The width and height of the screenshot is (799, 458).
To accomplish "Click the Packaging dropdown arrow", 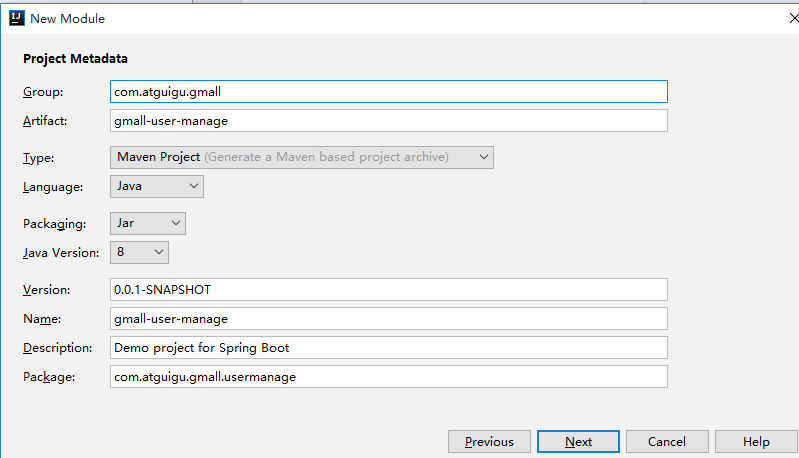I will tap(176, 223).
